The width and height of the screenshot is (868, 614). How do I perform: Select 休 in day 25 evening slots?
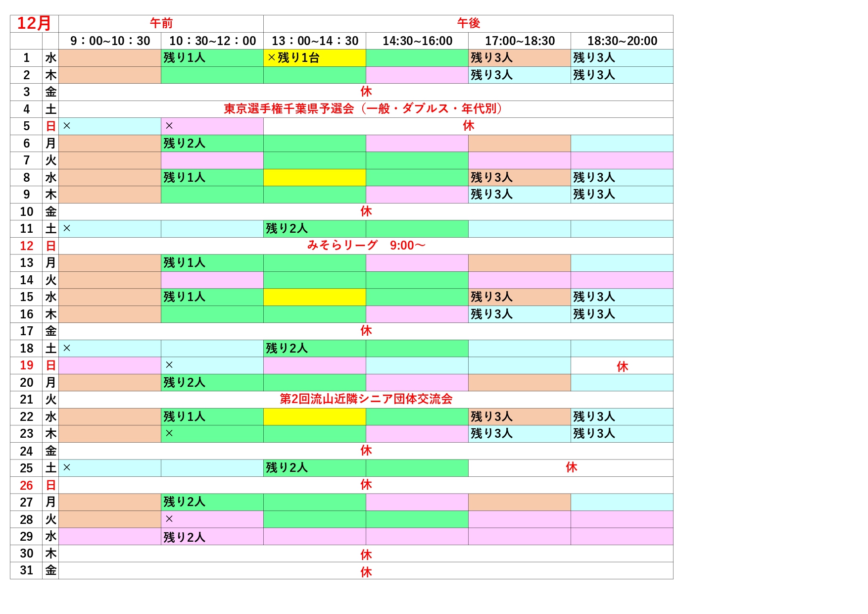click(571, 467)
